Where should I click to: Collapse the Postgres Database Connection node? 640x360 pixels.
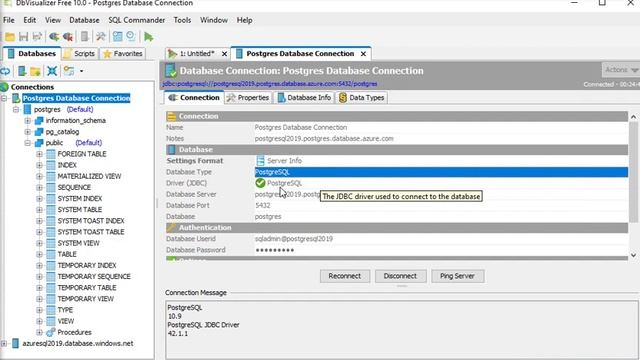[4, 98]
